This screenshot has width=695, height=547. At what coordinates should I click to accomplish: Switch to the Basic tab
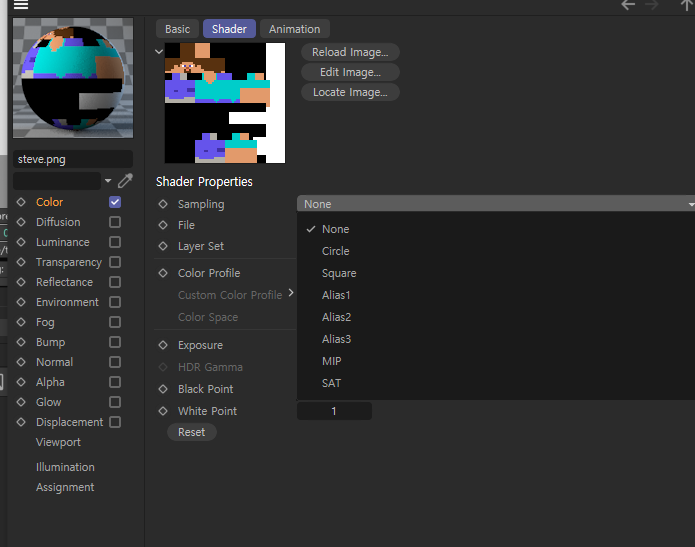click(177, 29)
